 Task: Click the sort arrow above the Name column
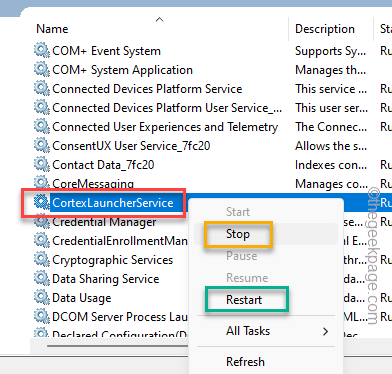[160, 20]
